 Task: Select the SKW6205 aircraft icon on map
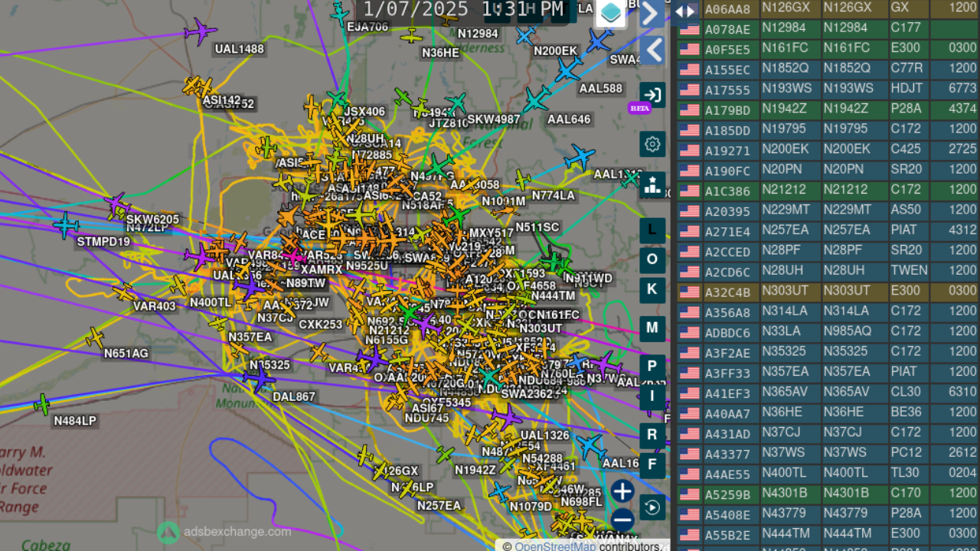coord(116,204)
